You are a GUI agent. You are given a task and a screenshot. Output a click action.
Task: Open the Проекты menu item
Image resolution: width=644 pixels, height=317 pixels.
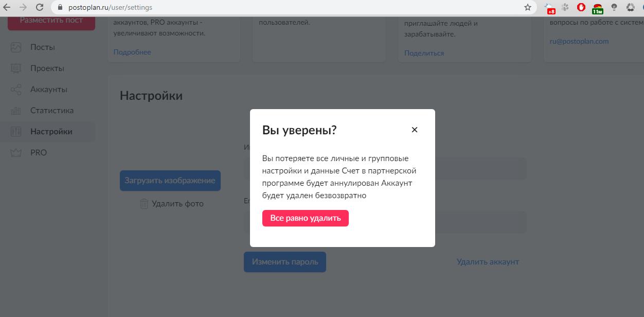tap(47, 68)
